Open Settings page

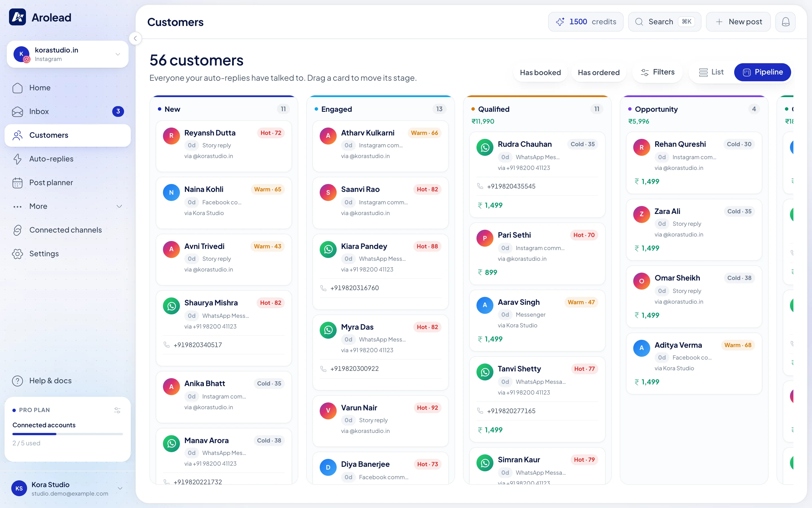[x=67, y=254]
